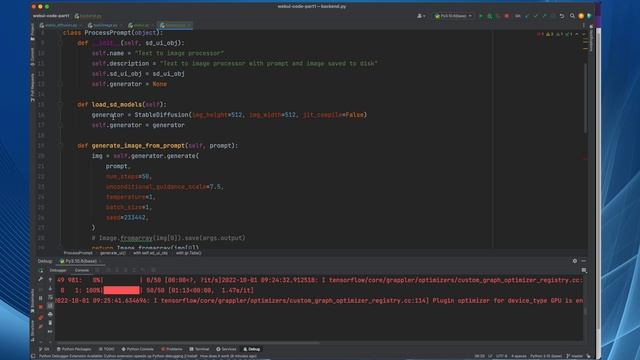
Task: Click the debugger extension notification in status bar
Action: click(x=148, y=356)
